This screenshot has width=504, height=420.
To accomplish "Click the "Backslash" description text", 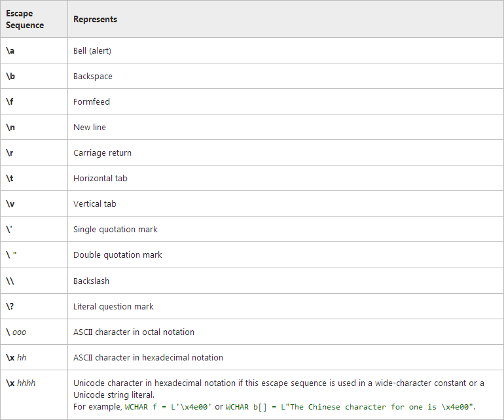I will coord(92,281).
